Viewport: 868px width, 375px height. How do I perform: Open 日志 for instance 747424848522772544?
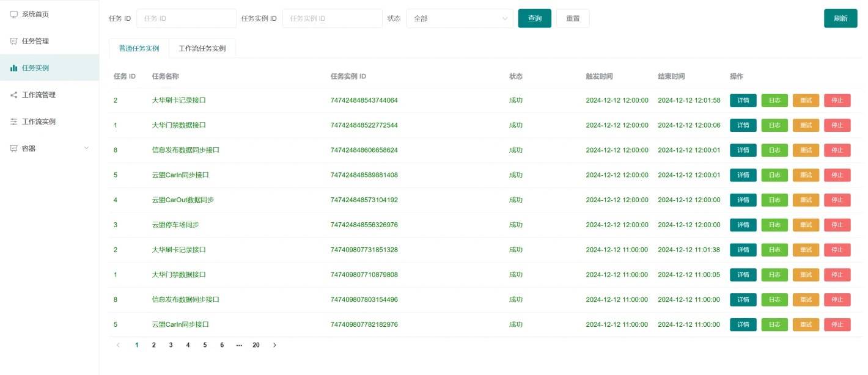774,125
